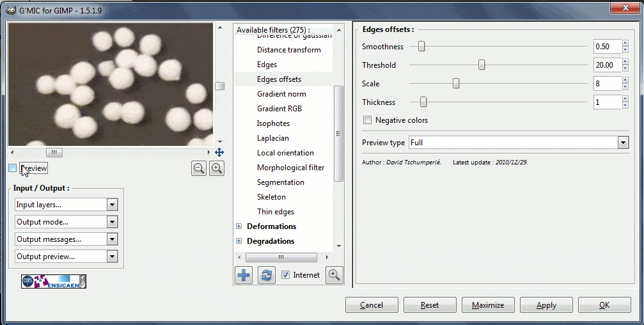The image size is (644, 325).
Task: Add filter to favorites with plus button
Action: [x=244, y=275]
